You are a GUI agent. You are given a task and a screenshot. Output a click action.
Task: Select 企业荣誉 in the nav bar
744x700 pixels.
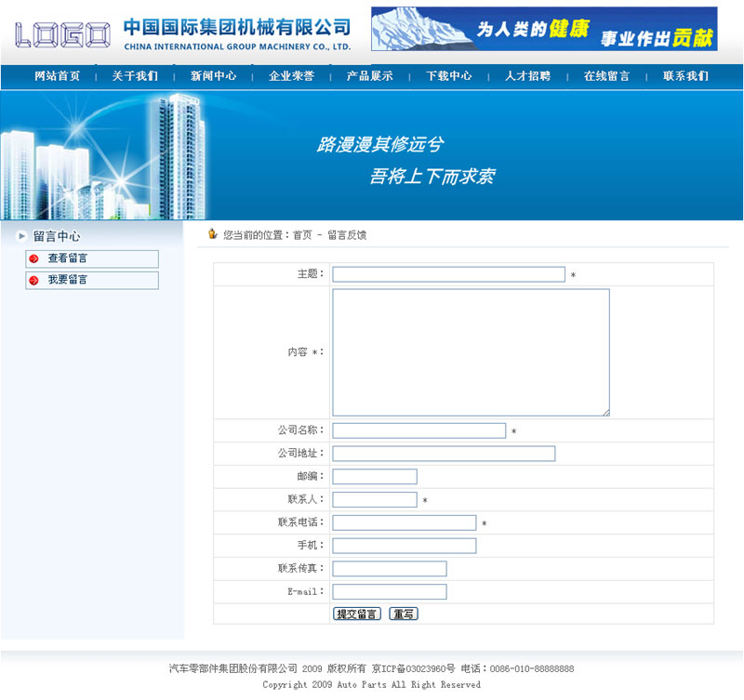tap(292, 76)
